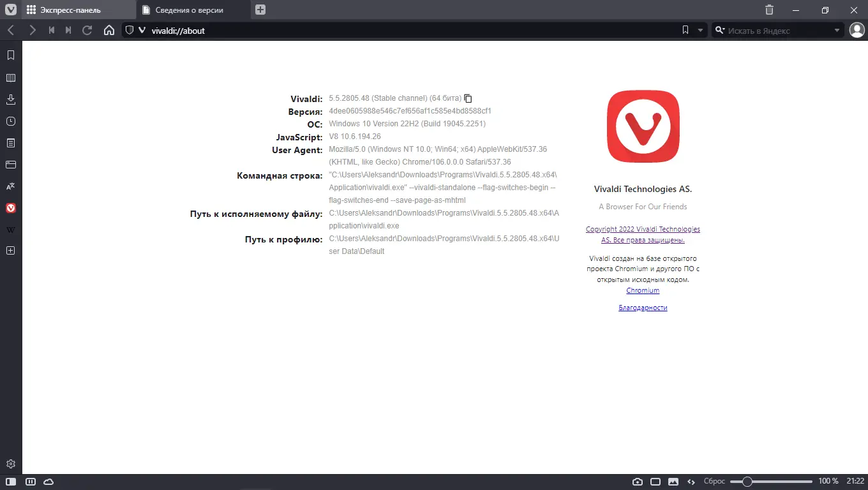Capture a page screenshot with camera icon
The image size is (868, 490).
click(638, 481)
